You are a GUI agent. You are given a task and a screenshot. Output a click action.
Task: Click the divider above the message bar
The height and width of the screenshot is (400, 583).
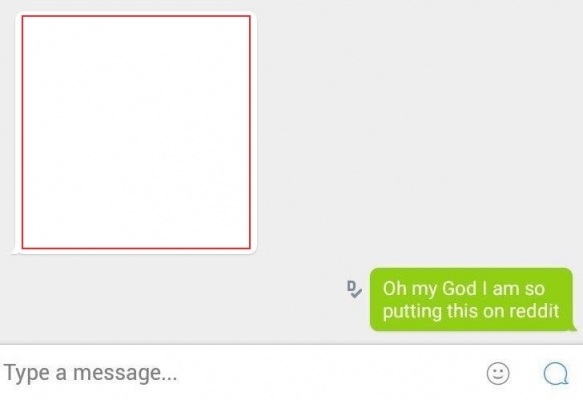pos(292,345)
